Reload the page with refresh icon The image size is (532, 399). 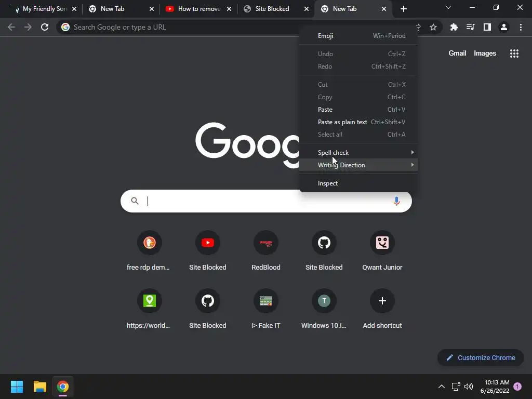pyautogui.click(x=45, y=27)
